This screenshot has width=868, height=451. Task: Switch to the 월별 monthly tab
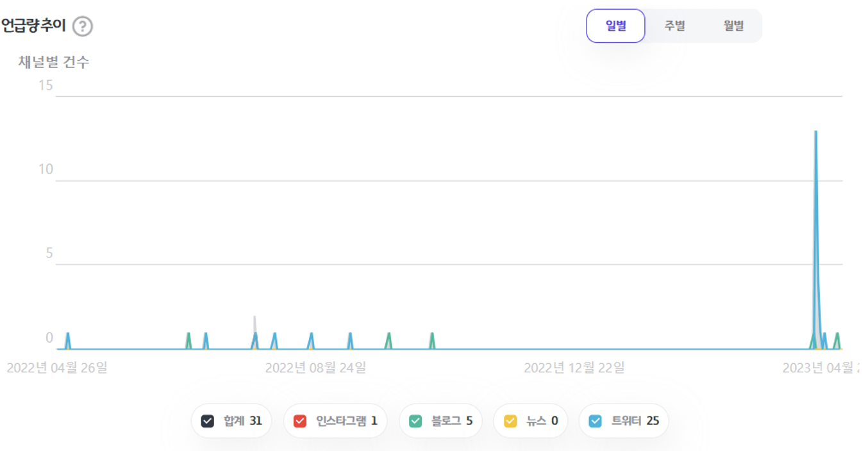click(x=733, y=26)
